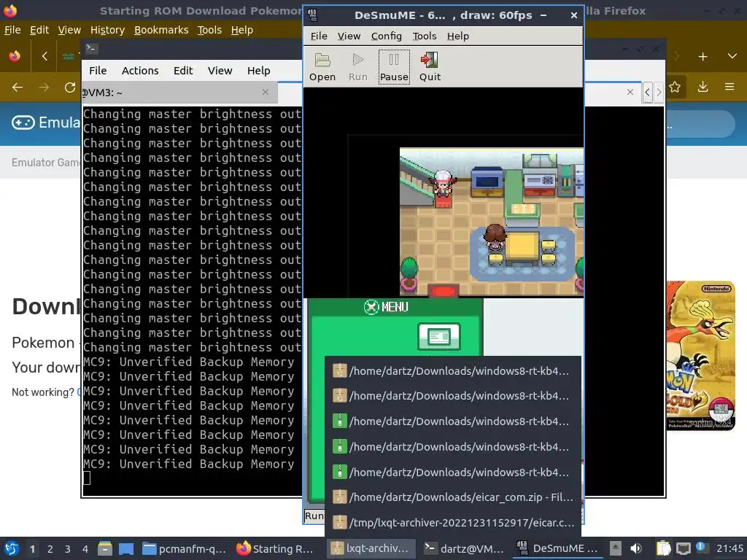The height and width of the screenshot is (560, 747).
Task: Open Firefox Tools menu
Action: [x=209, y=30]
